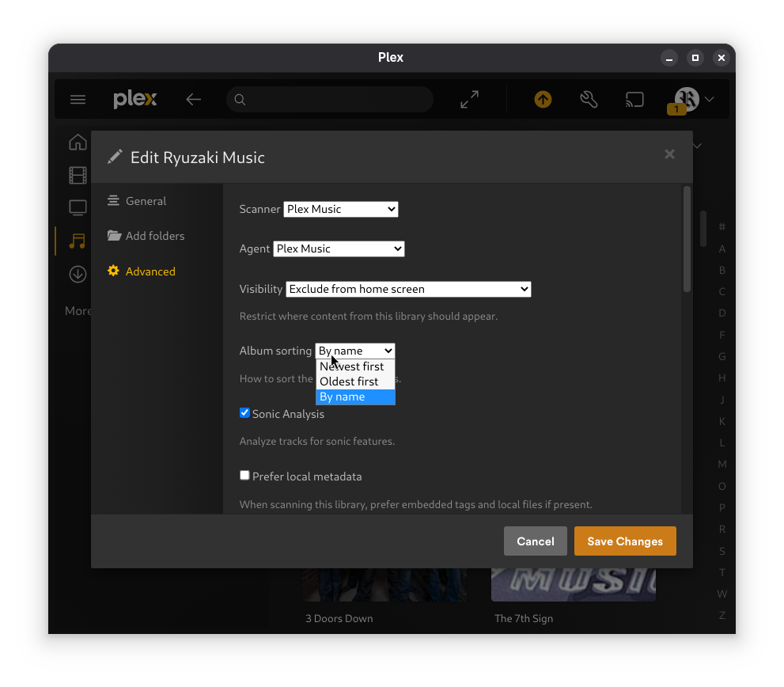Click the Prefer local metadata label

coord(307,476)
